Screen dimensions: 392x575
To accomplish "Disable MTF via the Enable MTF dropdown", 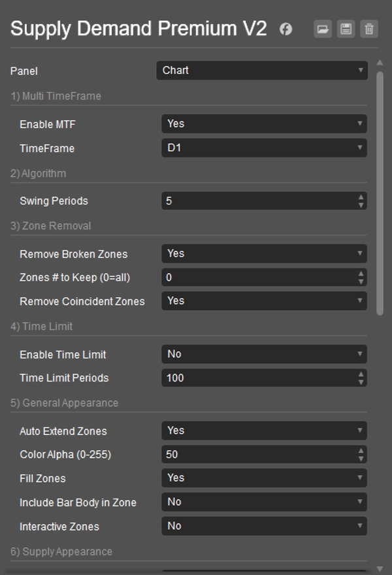I will (x=263, y=124).
